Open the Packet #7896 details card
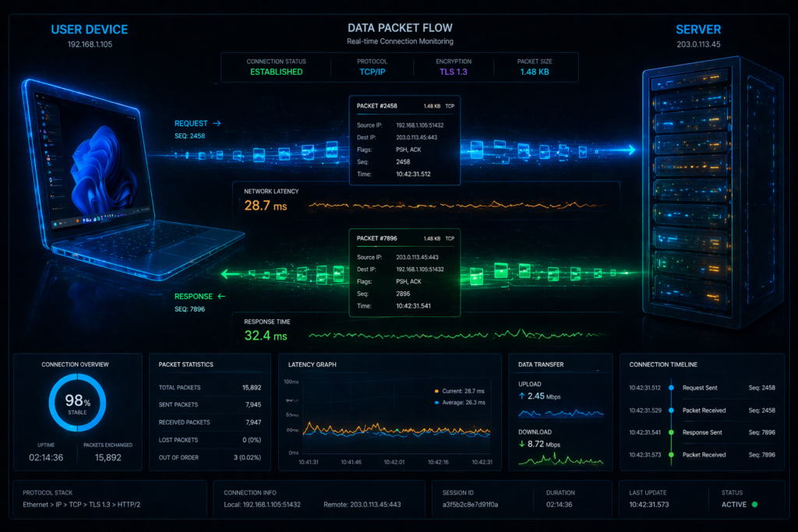 pyautogui.click(x=404, y=272)
